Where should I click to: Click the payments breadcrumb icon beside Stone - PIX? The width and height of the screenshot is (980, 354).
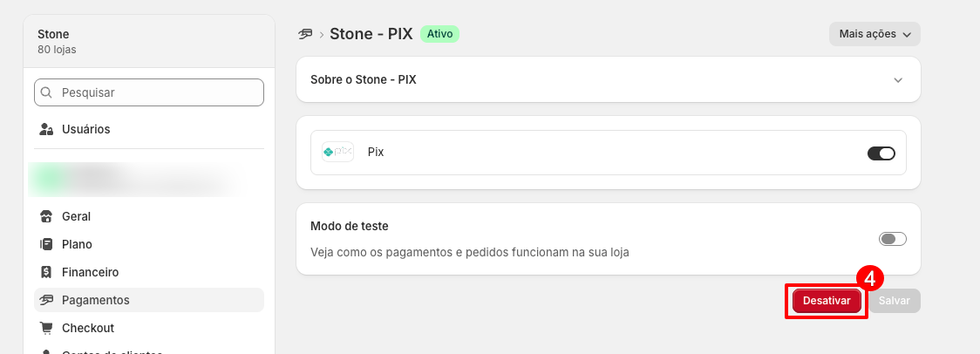point(305,34)
